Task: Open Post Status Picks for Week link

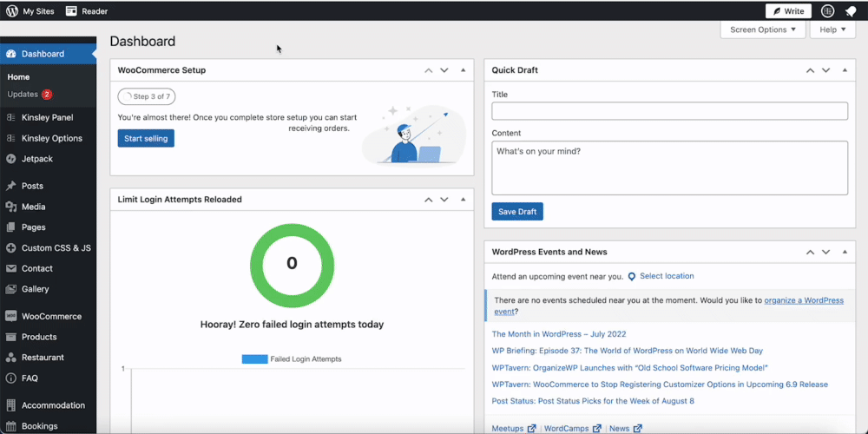Action: pyautogui.click(x=593, y=401)
